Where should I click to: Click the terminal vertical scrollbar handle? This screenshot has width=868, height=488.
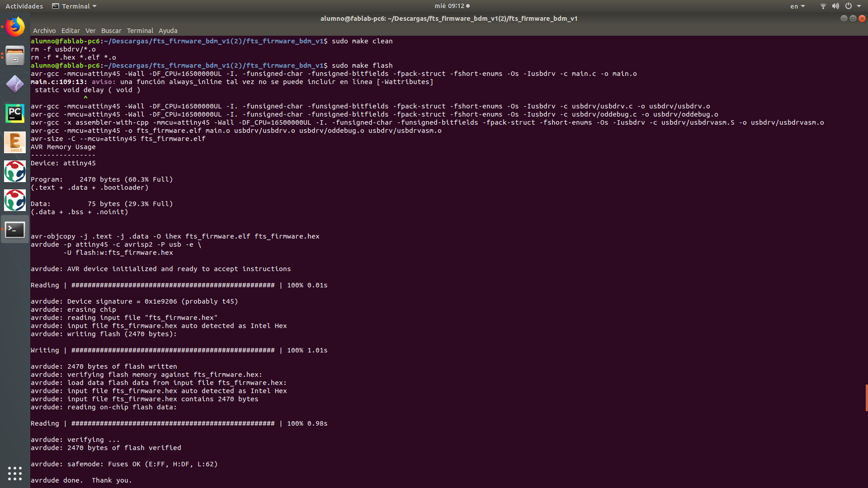866,398
